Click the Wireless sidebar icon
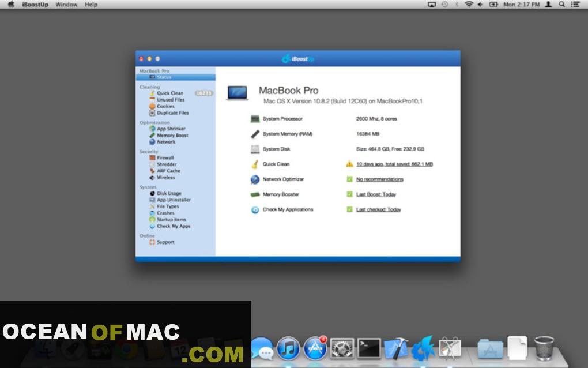This screenshot has width=588, height=368. (x=152, y=178)
